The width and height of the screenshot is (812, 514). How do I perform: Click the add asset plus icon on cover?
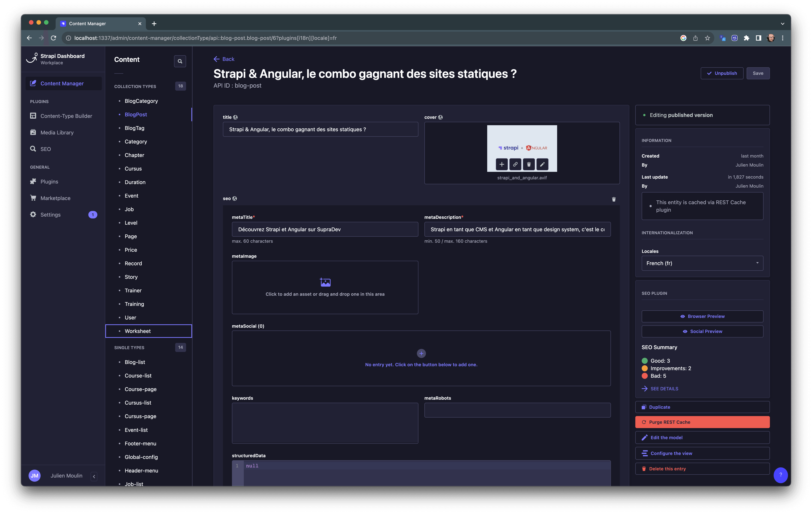click(501, 164)
